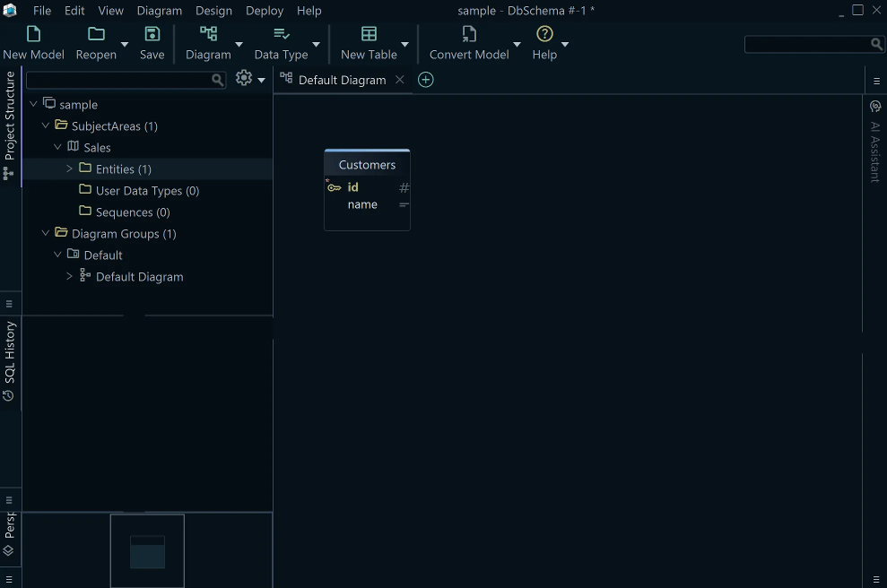Viewport: 887px width, 588px height.
Task: Open the Deploy menu
Action: (264, 11)
